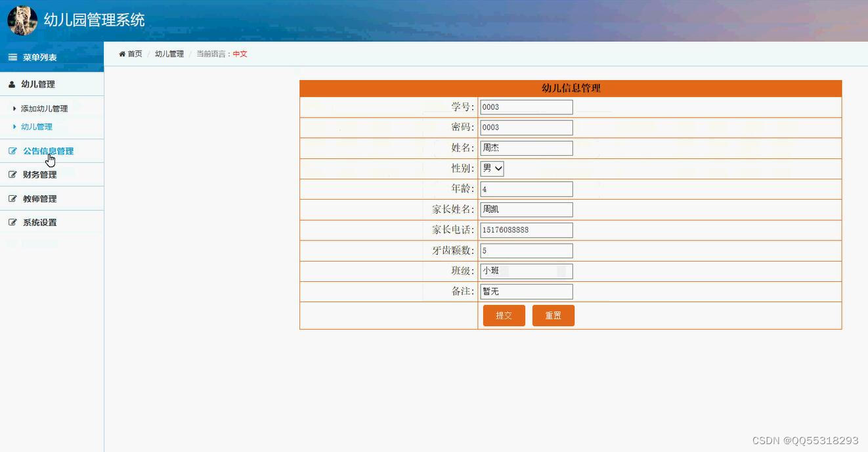Click the 幼儿园管理系统 title
The image size is (868, 452).
(95, 20)
